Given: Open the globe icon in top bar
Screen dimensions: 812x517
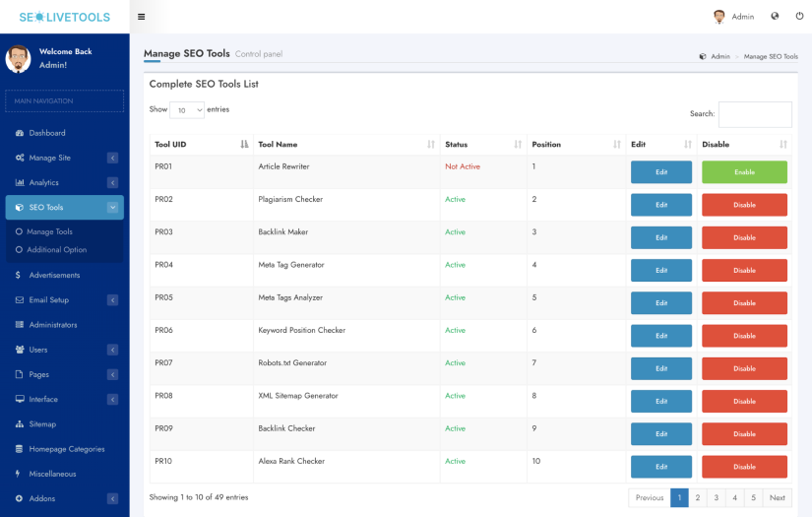Looking at the screenshot, I should pyautogui.click(x=775, y=16).
